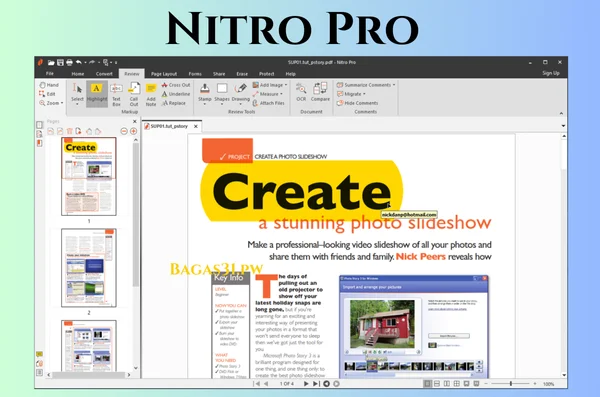Open the Shapes dropdown
600x397 pixels.
point(222,104)
